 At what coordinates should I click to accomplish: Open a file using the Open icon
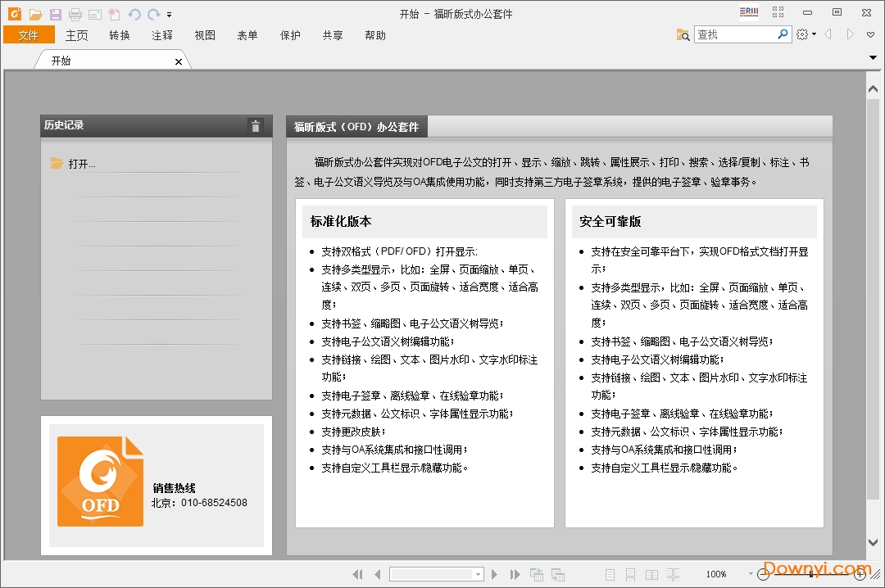click(36, 13)
